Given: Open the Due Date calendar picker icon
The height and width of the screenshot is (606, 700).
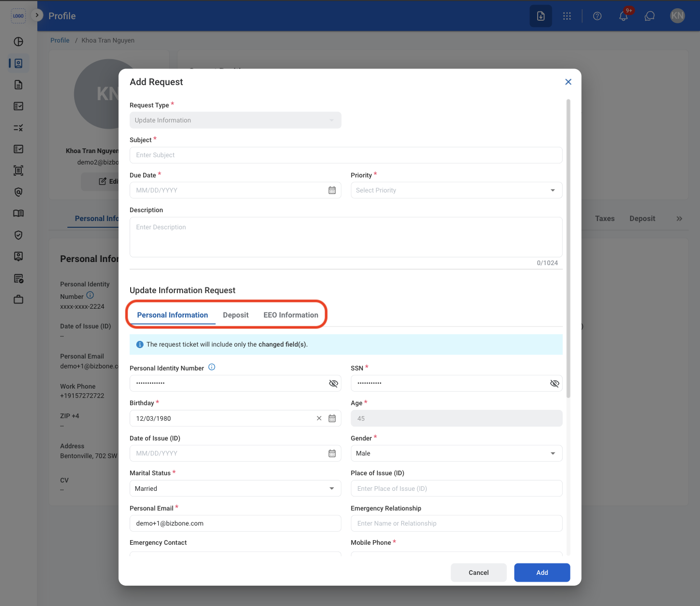Looking at the screenshot, I should pyautogui.click(x=332, y=190).
